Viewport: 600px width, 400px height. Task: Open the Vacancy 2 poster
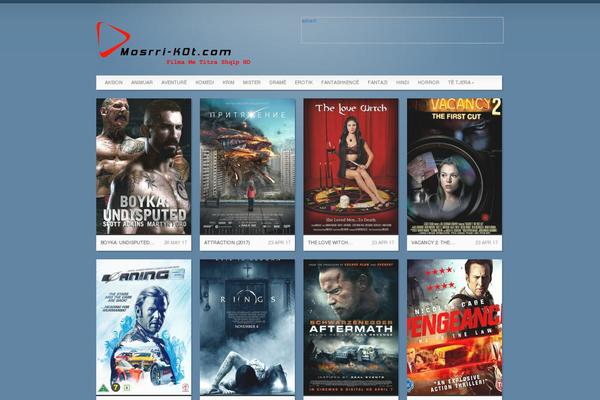(455, 167)
